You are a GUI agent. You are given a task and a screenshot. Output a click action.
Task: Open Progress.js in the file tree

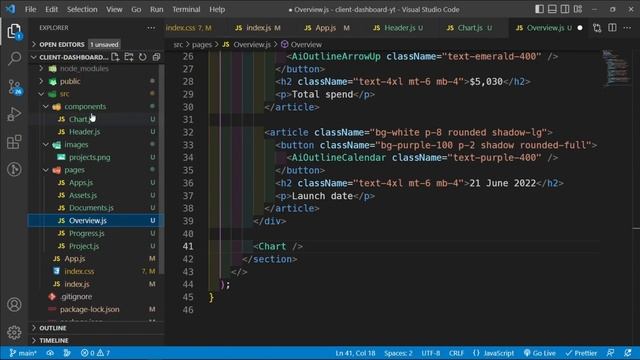[87, 233]
